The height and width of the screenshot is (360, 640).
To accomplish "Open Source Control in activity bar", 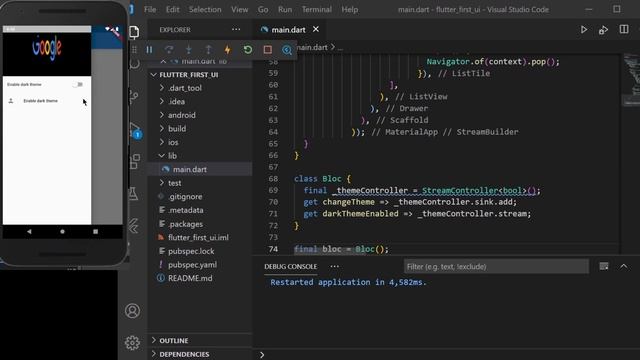I will (x=134, y=97).
